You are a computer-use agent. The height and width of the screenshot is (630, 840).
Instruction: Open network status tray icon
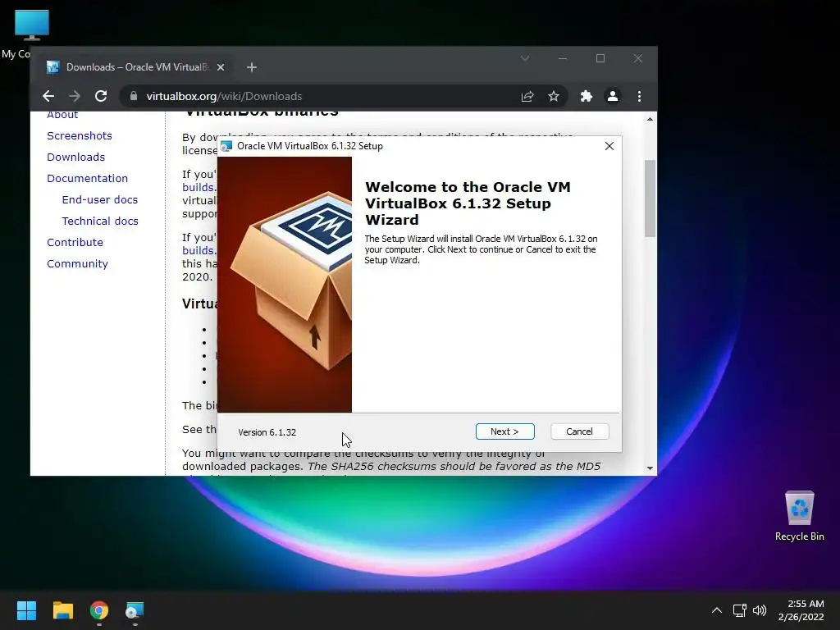click(x=740, y=610)
